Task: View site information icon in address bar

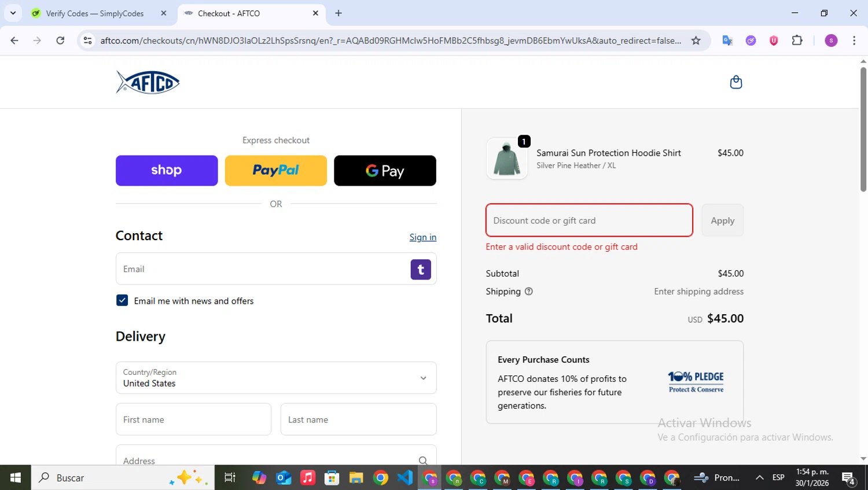Action: [x=87, y=40]
